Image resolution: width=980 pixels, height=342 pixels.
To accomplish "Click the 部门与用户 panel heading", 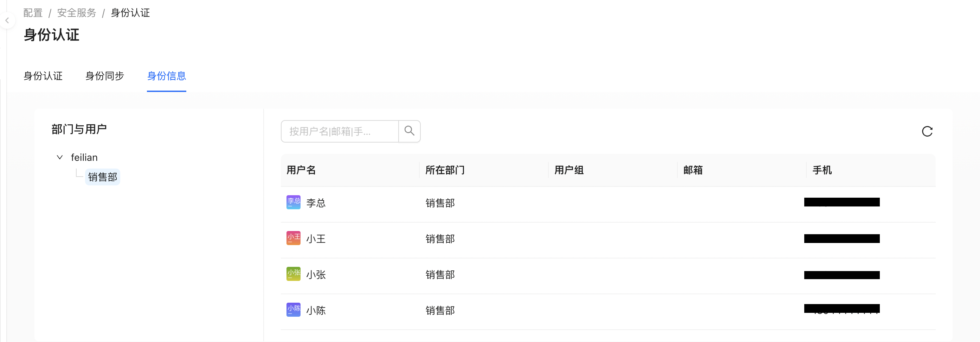I will coord(79,129).
